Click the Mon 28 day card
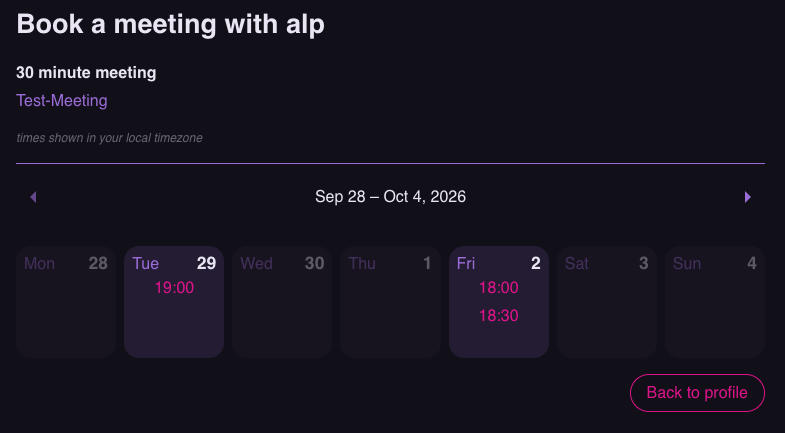 [66, 302]
